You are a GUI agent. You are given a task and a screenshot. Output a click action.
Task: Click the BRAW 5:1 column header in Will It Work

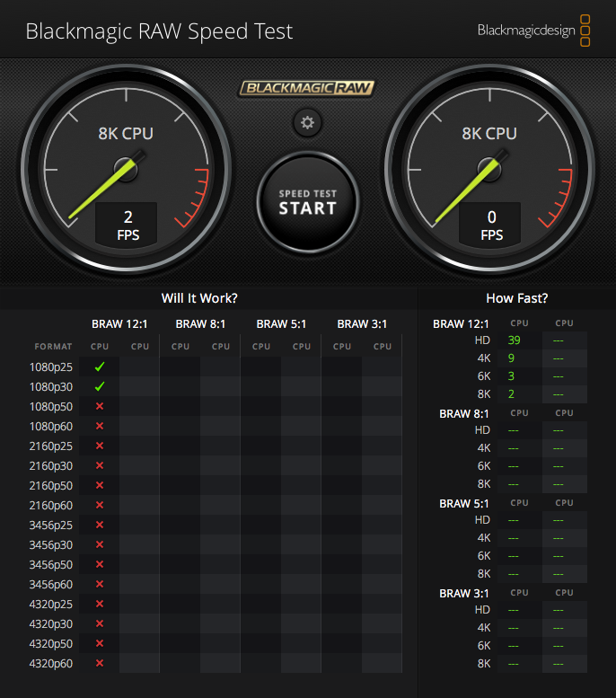[x=281, y=324]
